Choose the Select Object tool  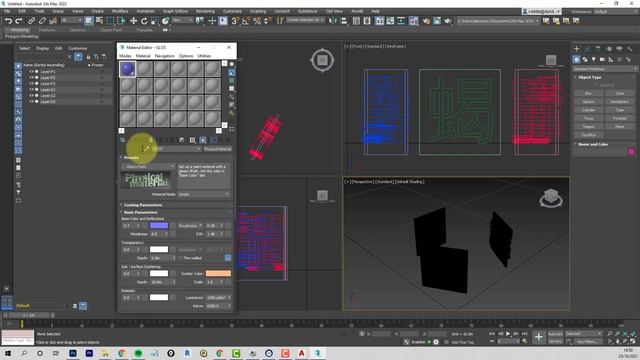coord(89,21)
